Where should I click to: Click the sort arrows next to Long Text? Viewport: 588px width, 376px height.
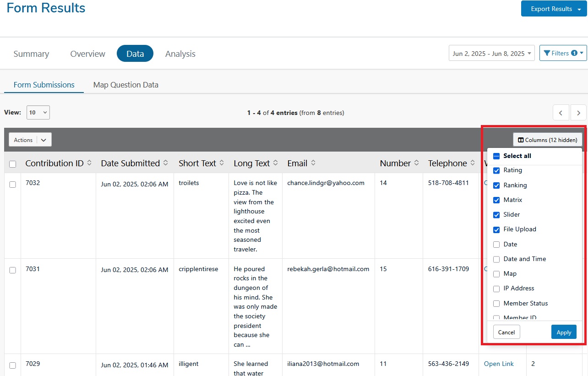click(276, 163)
